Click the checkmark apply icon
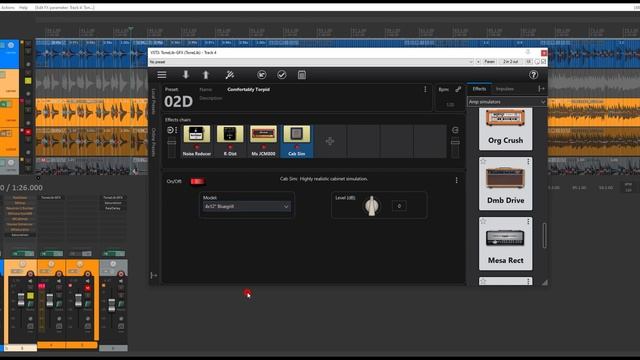Viewport: 640px width, 360px height. click(282, 75)
